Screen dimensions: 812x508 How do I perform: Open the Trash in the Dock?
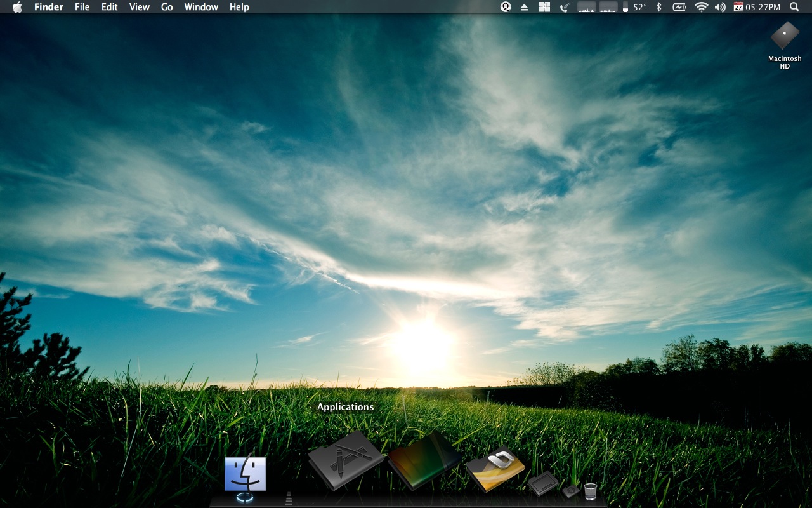(591, 491)
